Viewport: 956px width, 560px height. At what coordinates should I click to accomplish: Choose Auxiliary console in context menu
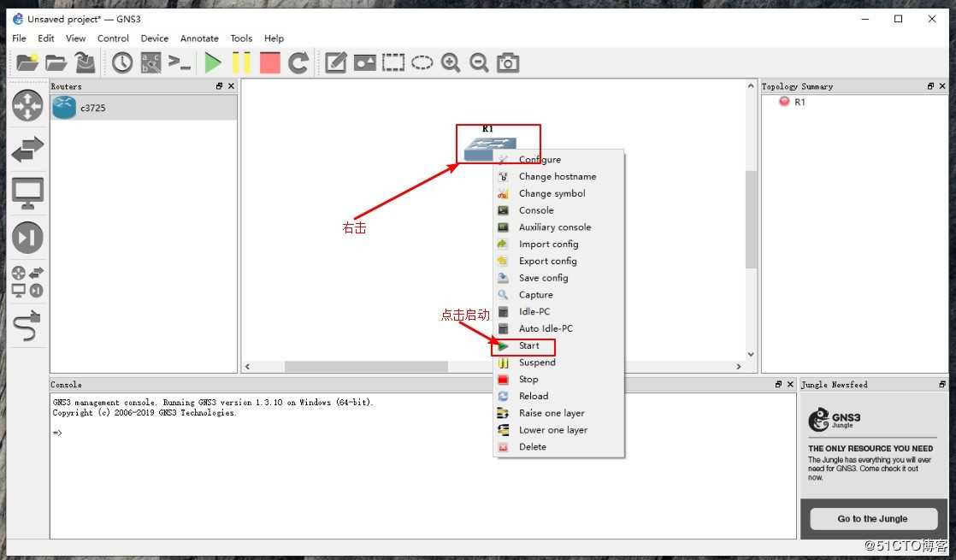pos(558,227)
